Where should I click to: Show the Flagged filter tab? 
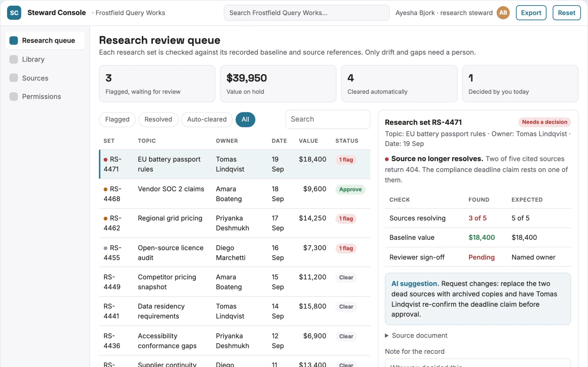click(x=117, y=119)
